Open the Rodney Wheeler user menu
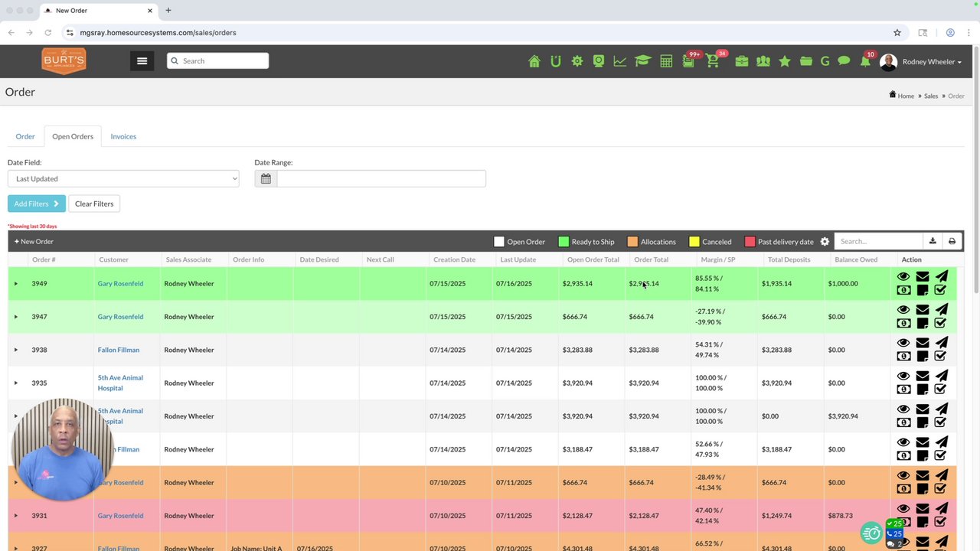Screen dimensions: 980x551 click(x=921, y=62)
